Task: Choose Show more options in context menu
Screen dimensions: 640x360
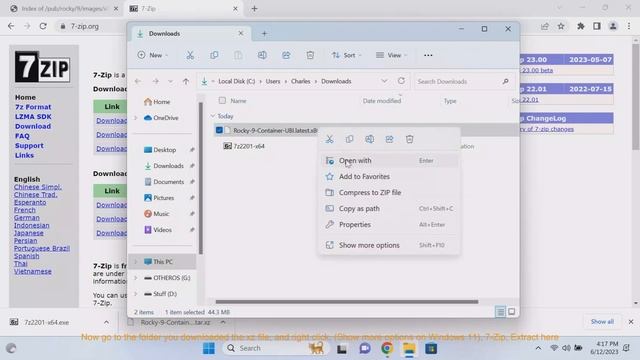Action: point(389,245)
